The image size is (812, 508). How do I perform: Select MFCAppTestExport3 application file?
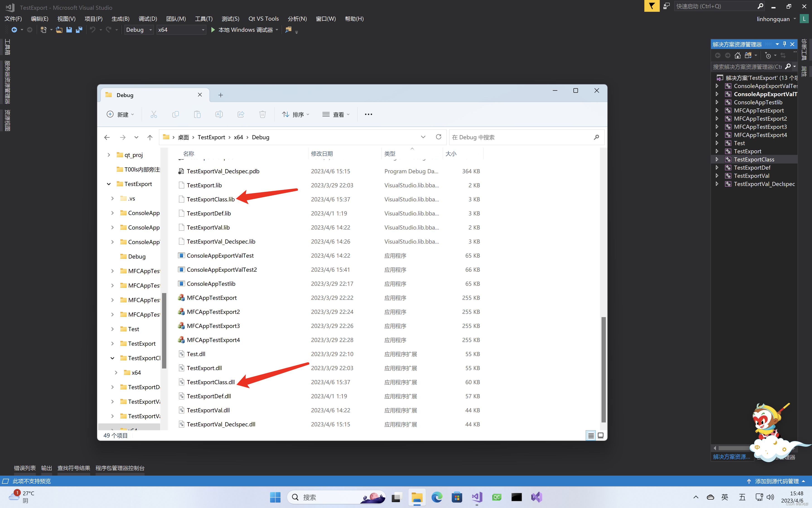[213, 326]
